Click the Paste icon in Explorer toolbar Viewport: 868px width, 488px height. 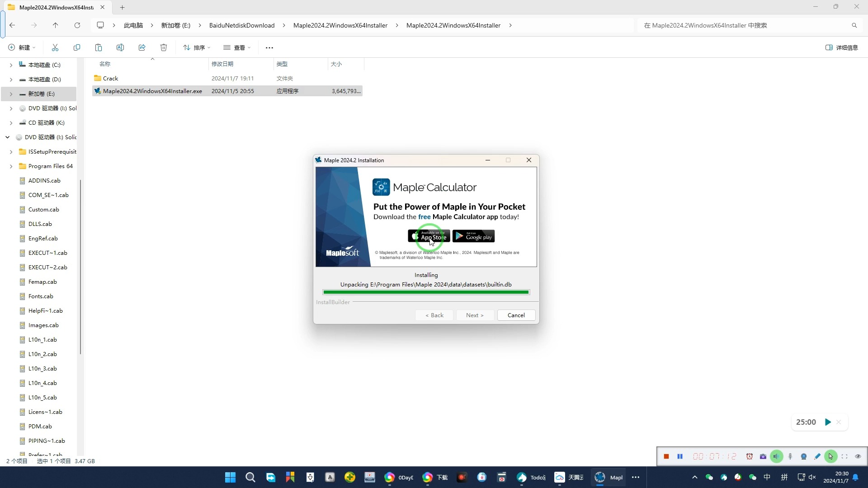(x=99, y=47)
